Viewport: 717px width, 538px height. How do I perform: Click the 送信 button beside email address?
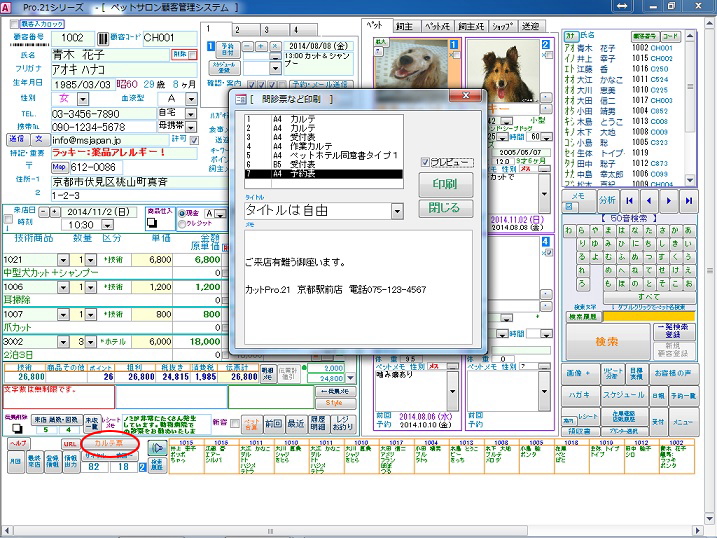pyautogui.click(x=17, y=139)
